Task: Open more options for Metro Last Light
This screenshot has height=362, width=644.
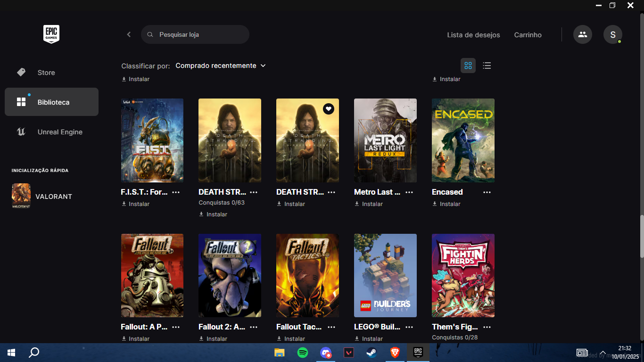Action: pos(409,192)
